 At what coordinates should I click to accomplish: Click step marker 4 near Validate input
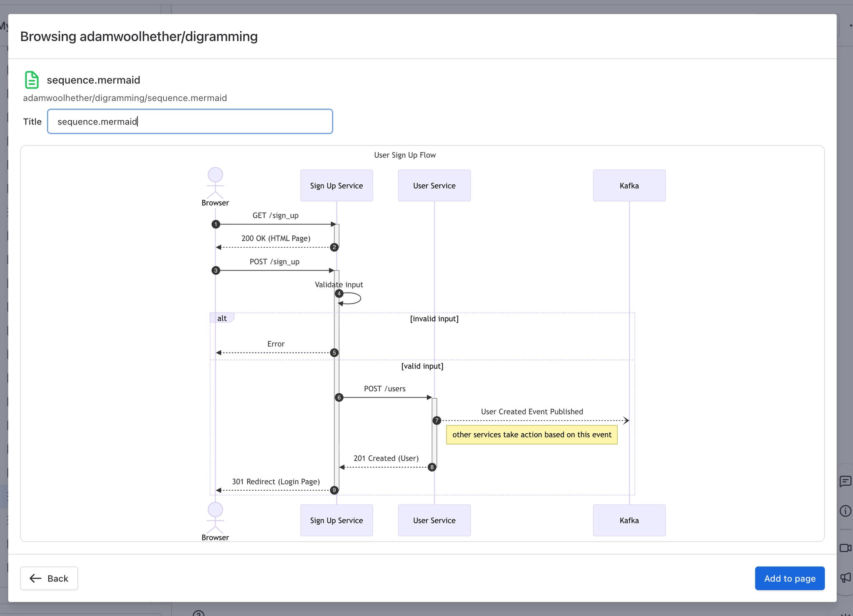(339, 293)
